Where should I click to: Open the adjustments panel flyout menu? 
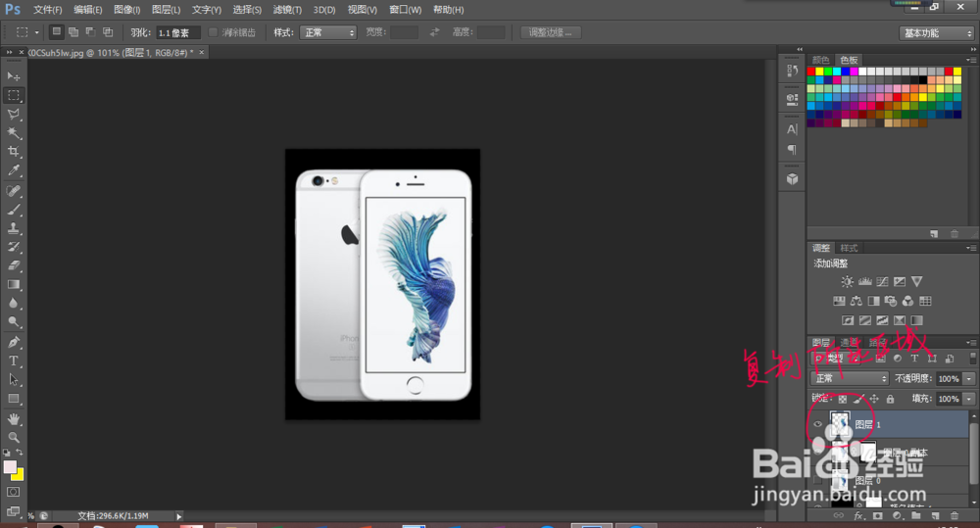pos(970,248)
